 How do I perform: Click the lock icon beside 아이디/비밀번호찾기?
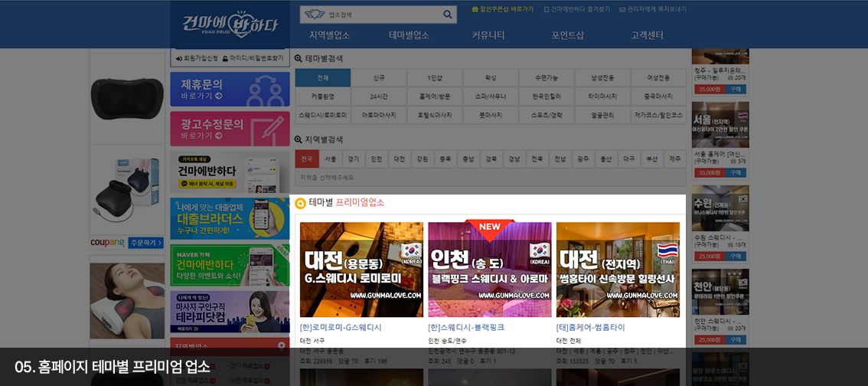click(x=225, y=58)
